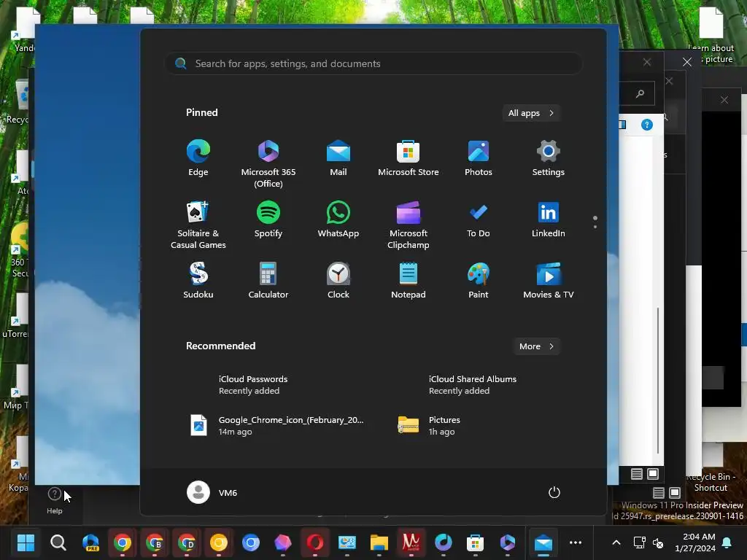
Task: Open VM6 user account menu
Action: click(212, 492)
